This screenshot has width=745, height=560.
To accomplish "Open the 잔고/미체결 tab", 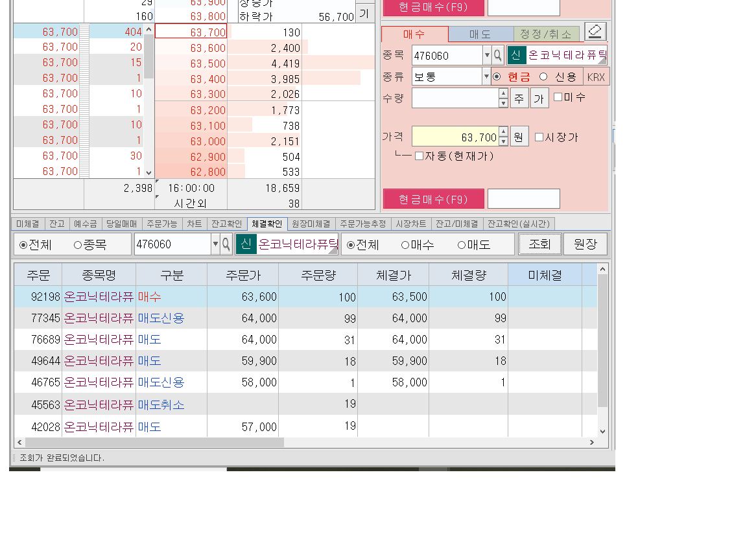I will pos(457,224).
